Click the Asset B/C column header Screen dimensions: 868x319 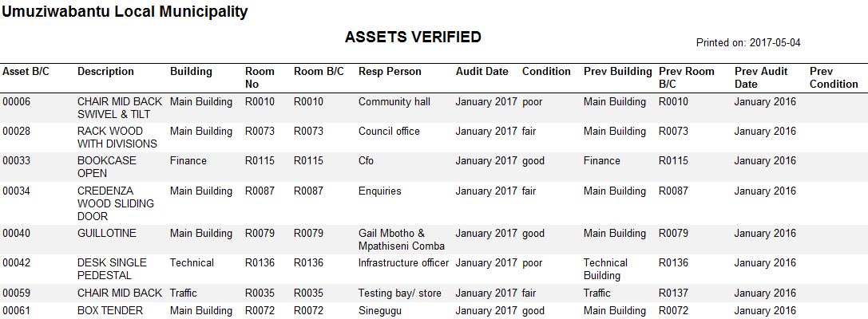tap(26, 71)
